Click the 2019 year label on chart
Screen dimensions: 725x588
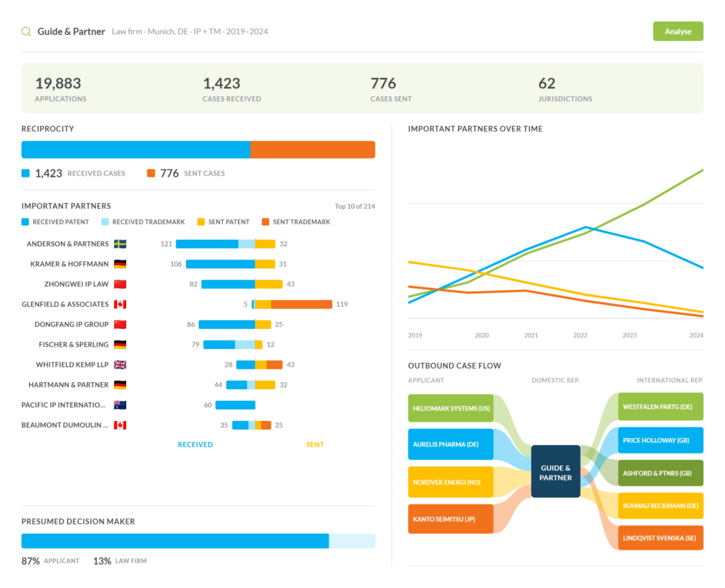coord(415,335)
